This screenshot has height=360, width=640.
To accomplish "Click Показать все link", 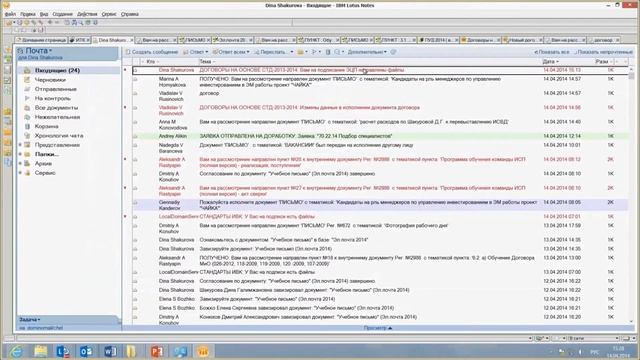I will coord(551,52).
